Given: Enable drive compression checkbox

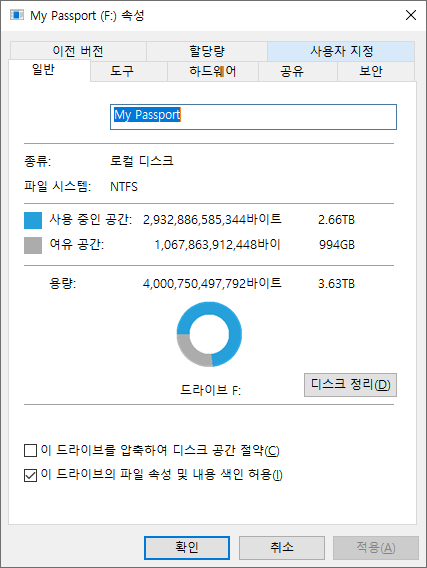Looking at the screenshot, I should click(30, 451).
